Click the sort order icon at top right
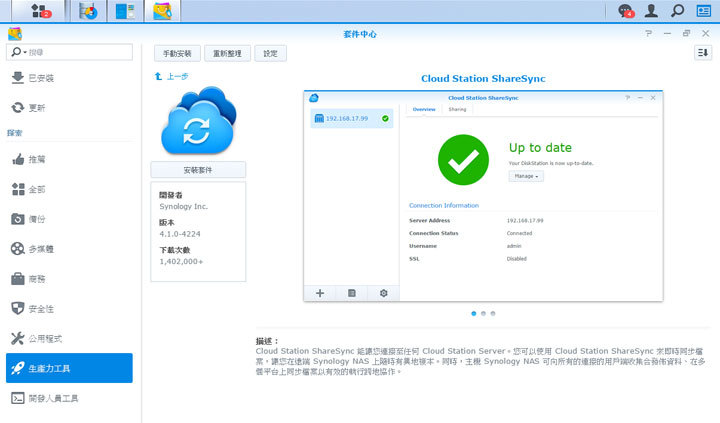 click(703, 53)
